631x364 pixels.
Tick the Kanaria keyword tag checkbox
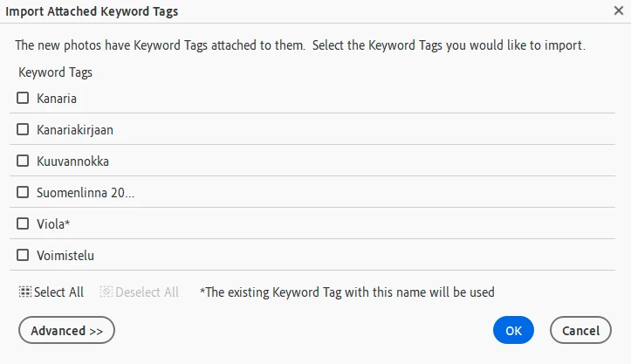coord(24,98)
